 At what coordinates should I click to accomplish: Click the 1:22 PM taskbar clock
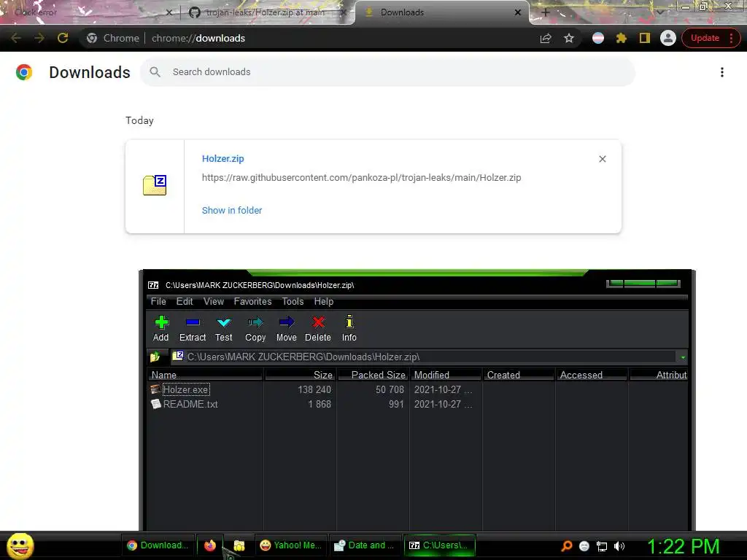coord(684,546)
